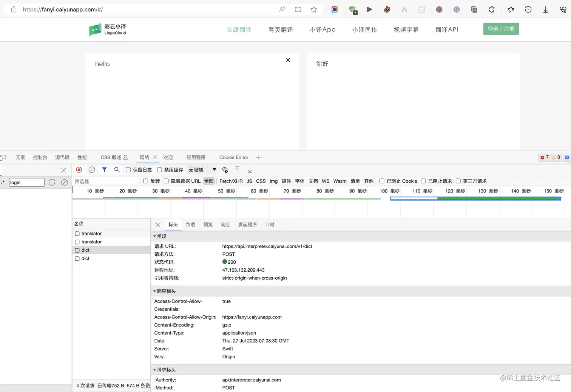Click the export HAR download arrow
571x392 pixels.
[x=250, y=170]
